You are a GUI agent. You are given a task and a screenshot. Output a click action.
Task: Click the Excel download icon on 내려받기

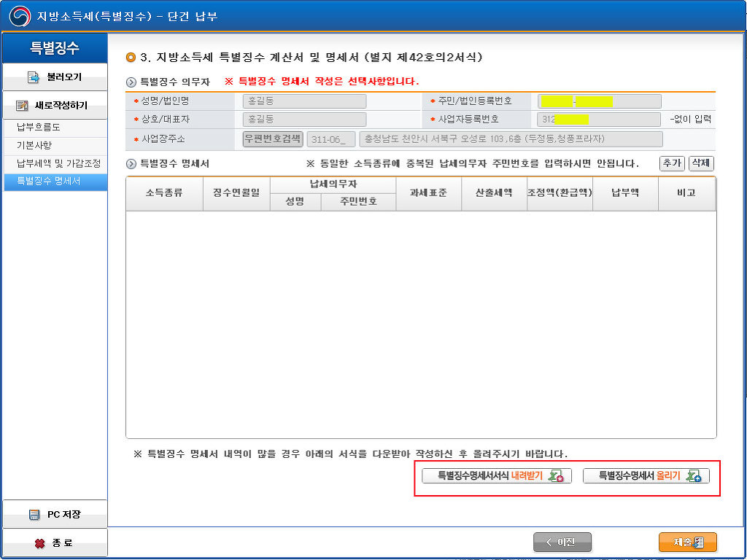coord(556,476)
